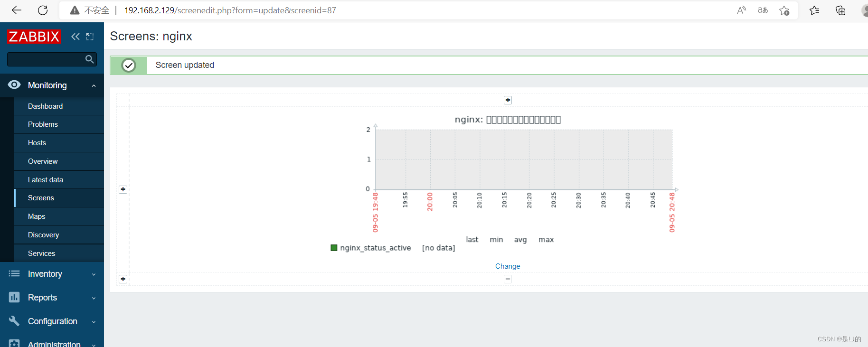Viewport: 868px width, 347px height.
Task: Reload the browser page
Action: (43, 10)
